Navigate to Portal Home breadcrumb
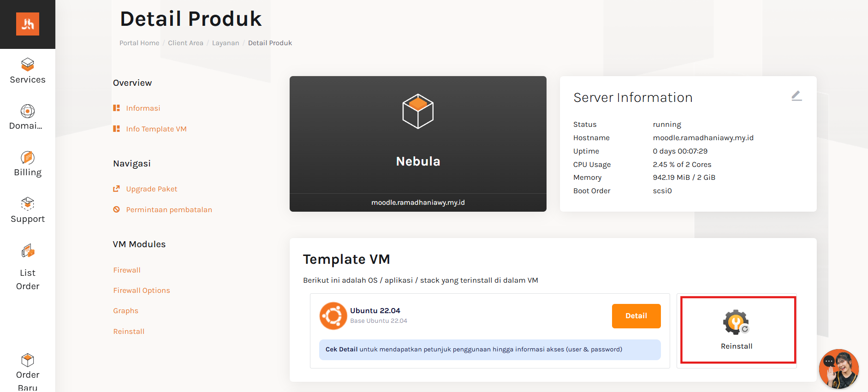 tap(139, 42)
